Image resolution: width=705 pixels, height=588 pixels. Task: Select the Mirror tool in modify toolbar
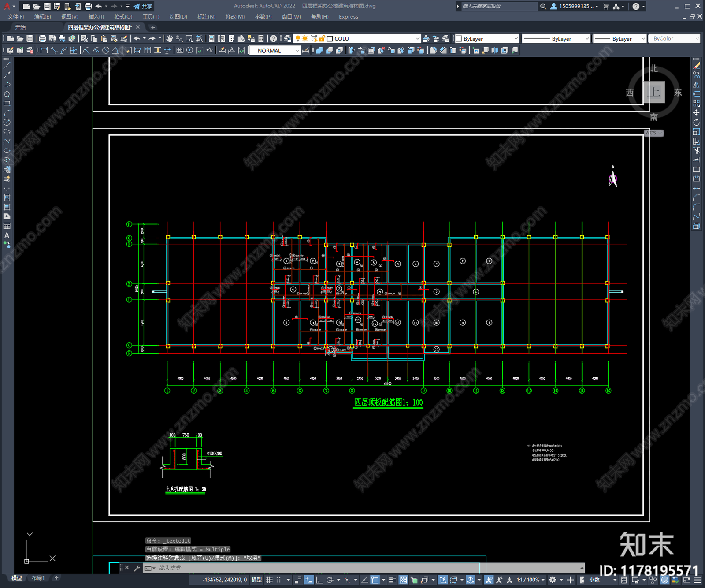pyautogui.click(x=696, y=85)
